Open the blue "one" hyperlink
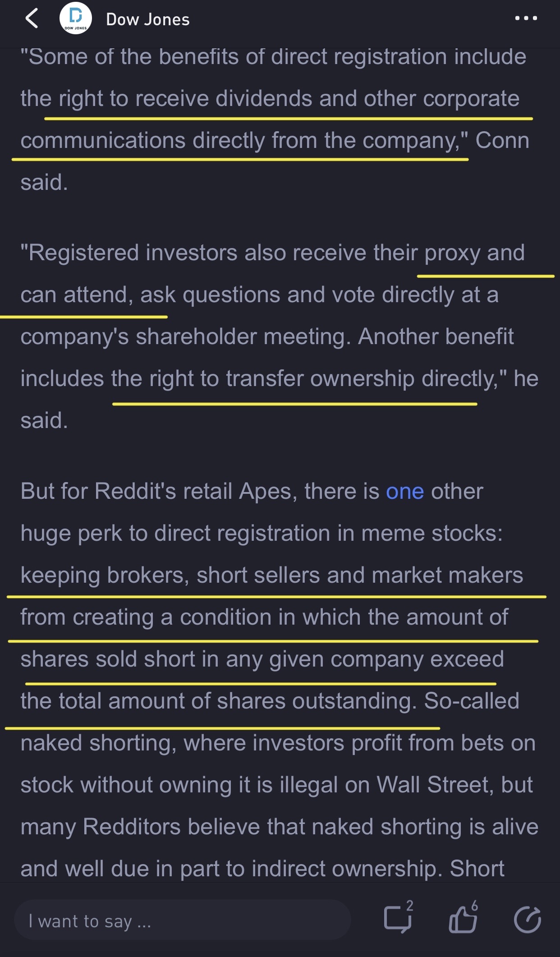The height and width of the screenshot is (957, 560). [x=405, y=491]
